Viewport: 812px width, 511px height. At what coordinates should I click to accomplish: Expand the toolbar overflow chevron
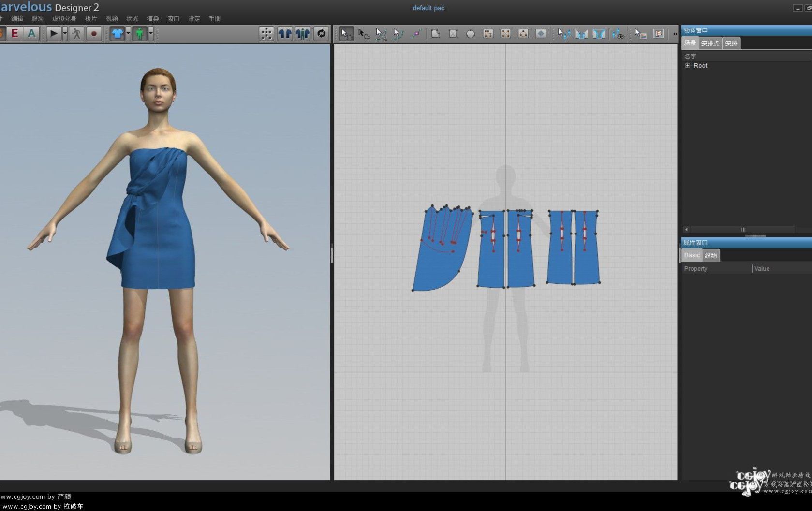pos(675,34)
